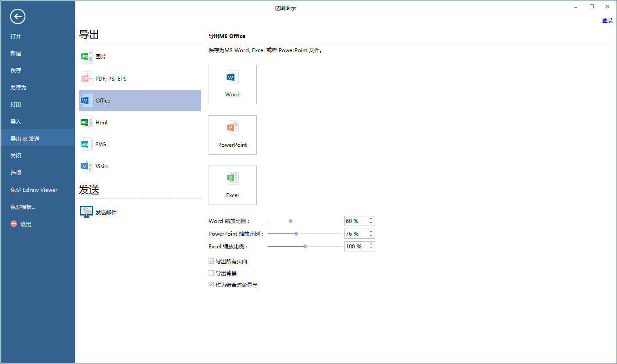The width and height of the screenshot is (617, 364).
Task: Export diagram to PowerPoint file
Action: pyautogui.click(x=233, y=135)
